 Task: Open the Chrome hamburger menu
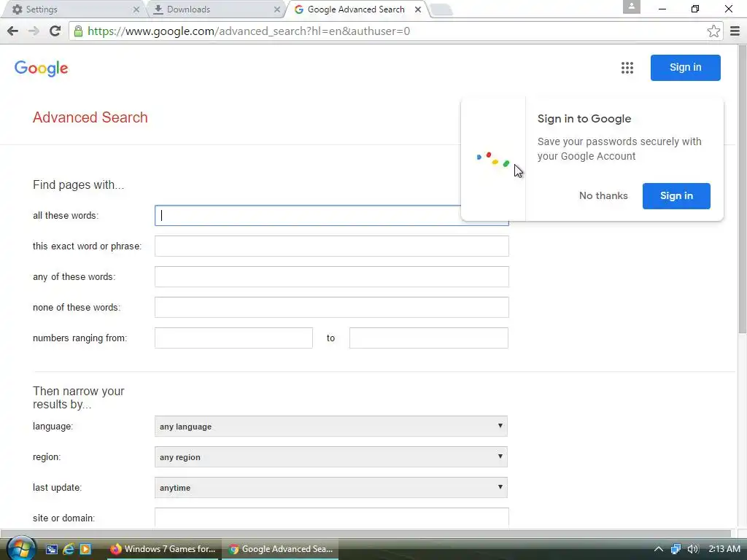735,31
